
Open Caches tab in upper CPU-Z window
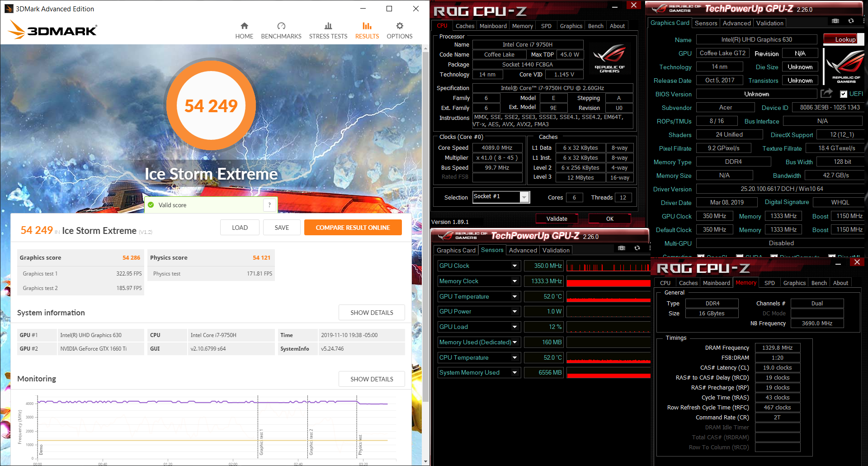pyautogui.click(x=465, y=26)
